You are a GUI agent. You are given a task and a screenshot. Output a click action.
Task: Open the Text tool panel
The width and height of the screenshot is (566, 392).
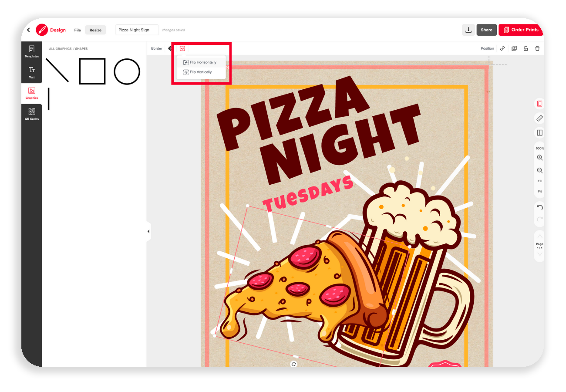(32, 72)
